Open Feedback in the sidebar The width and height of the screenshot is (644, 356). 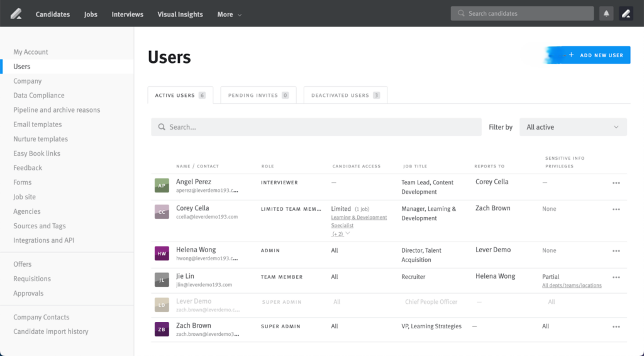tap(28, 168)
